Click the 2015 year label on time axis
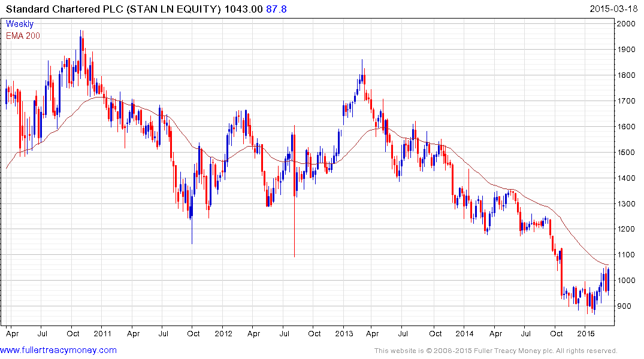The width and height of the screenshot is (644, 359). pyautogui.click(x=586, y=333)
